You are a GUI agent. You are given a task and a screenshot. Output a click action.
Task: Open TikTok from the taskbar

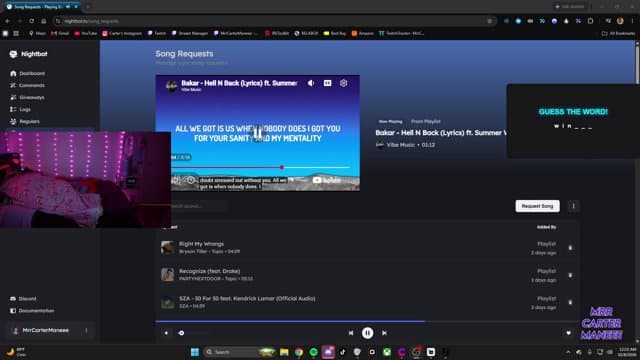[343, 352]
